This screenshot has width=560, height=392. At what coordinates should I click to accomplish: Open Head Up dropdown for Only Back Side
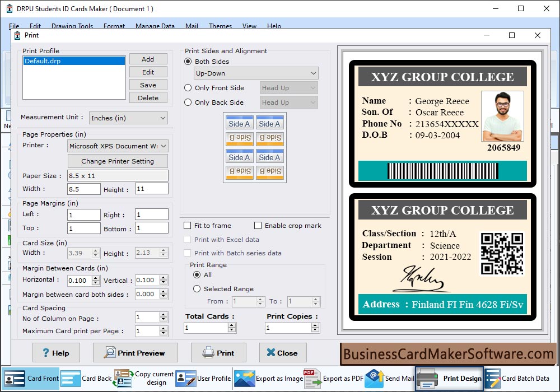point(288,102)
